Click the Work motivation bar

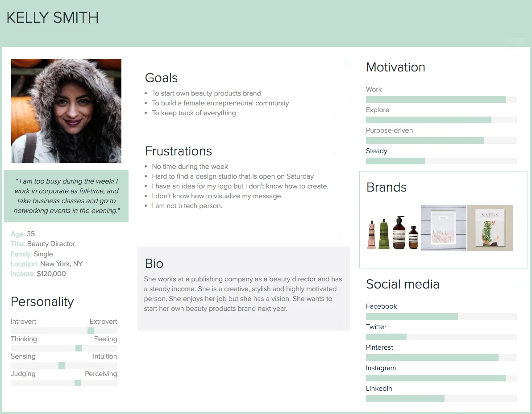tap(441, 100)
